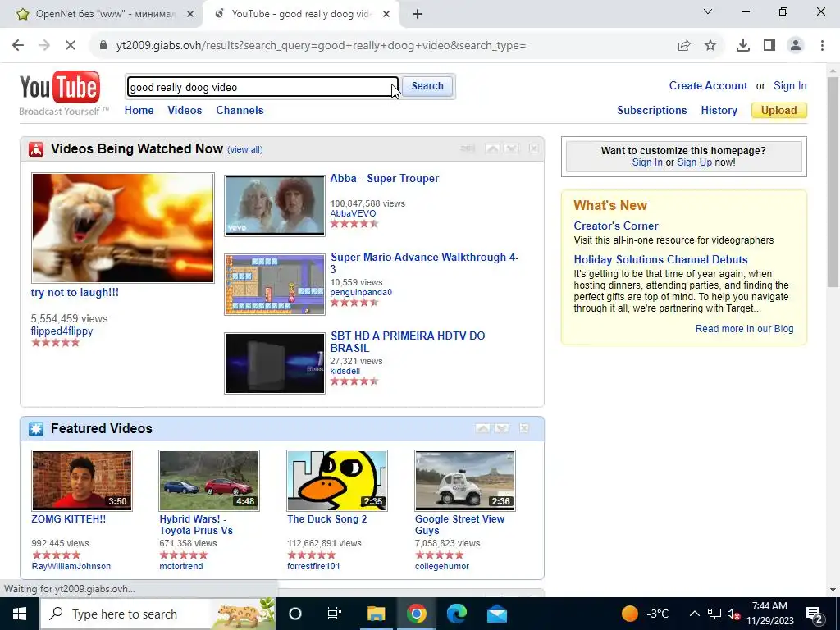Screen dimensions: 840x630
Task: Open the notification center icon
Action: pyautogui.click(x=815, y=614)
